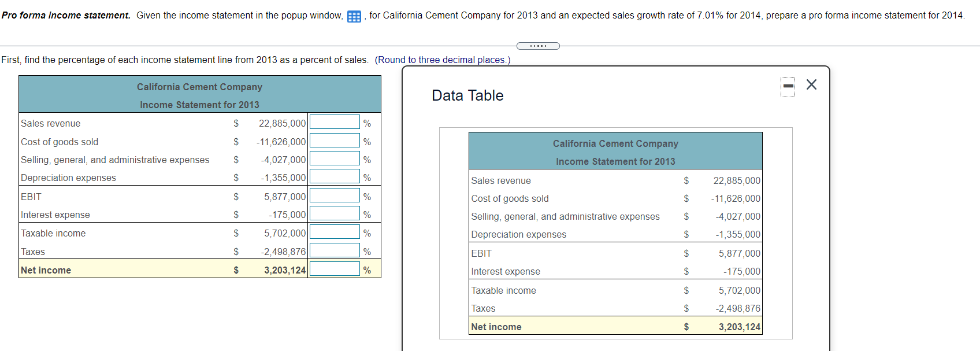The height and width of the screenshot is (351, 980).
Task: Click Taxable income label in the left table
Action: point(53,233)
